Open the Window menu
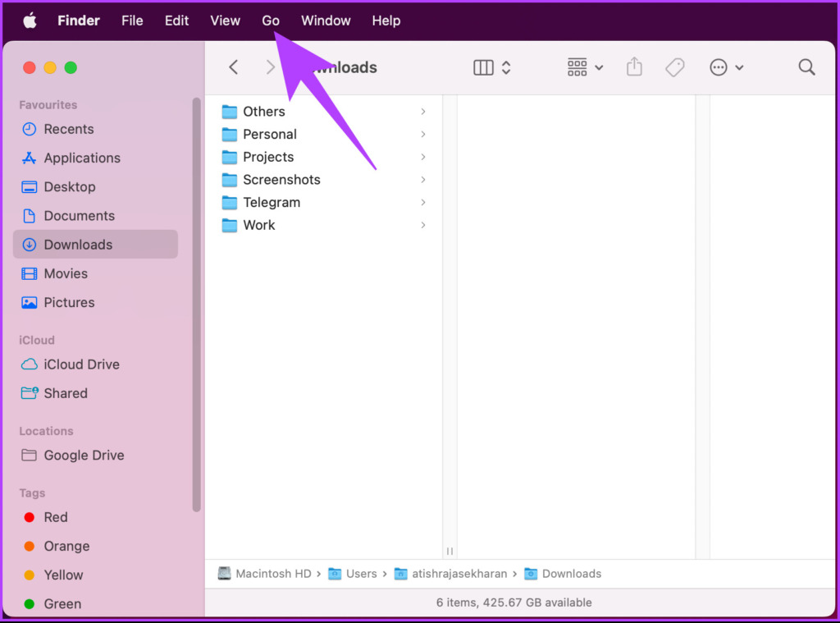Viewport: 840px width, 623px height. click(326, 21)
